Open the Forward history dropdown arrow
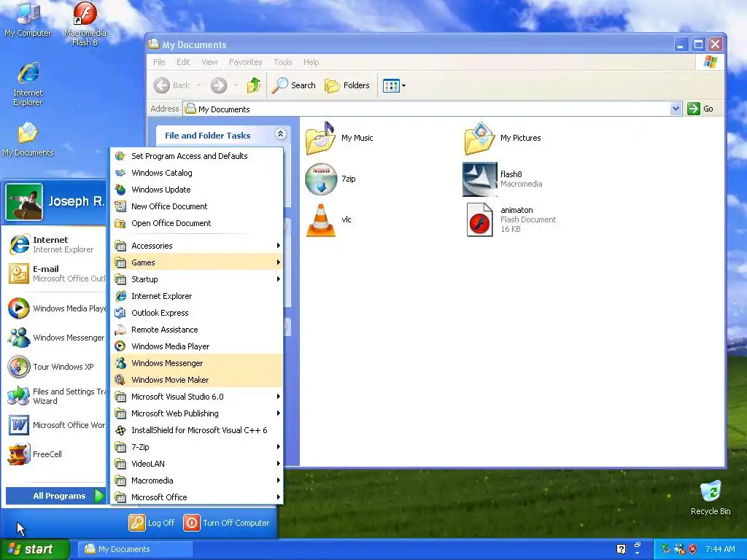 click(x=236, y=86)
